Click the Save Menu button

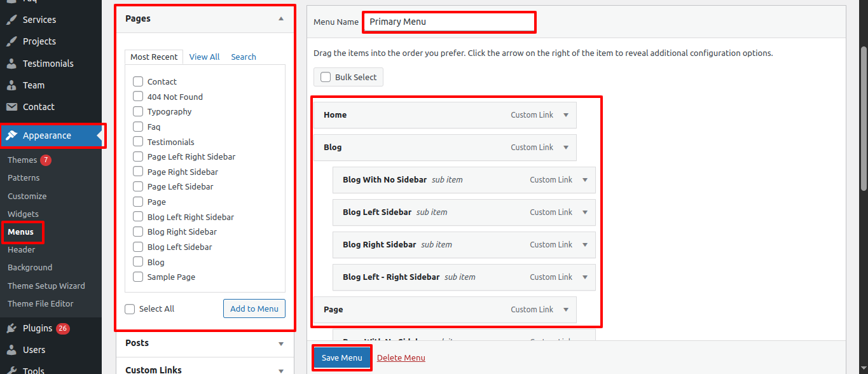342,357
